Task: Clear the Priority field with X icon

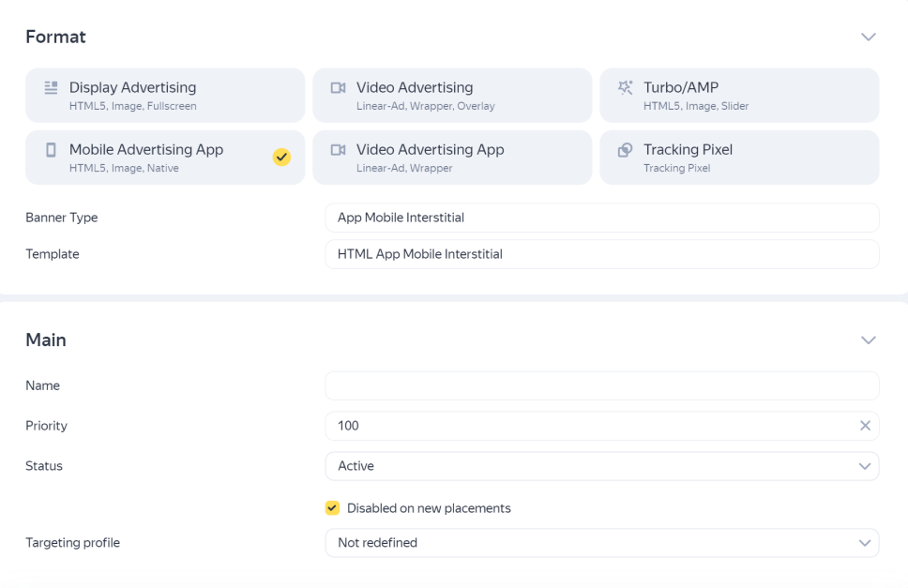Action: pyautogui.click(x=865, y=426)
